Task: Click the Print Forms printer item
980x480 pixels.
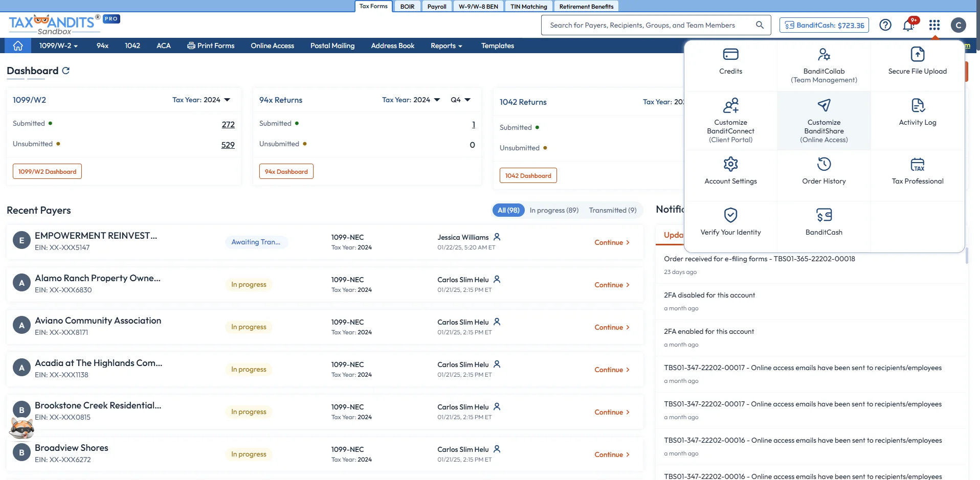Action: pos(211,45)
